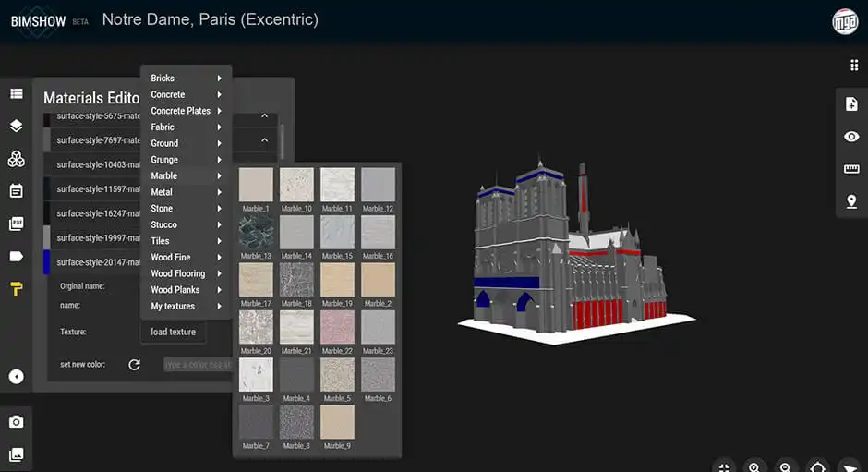Expand the Wood Flooring submenu arrow
The height and width of the screenshot is (472, 868).
pyautogui.click(x=219, y=273)
